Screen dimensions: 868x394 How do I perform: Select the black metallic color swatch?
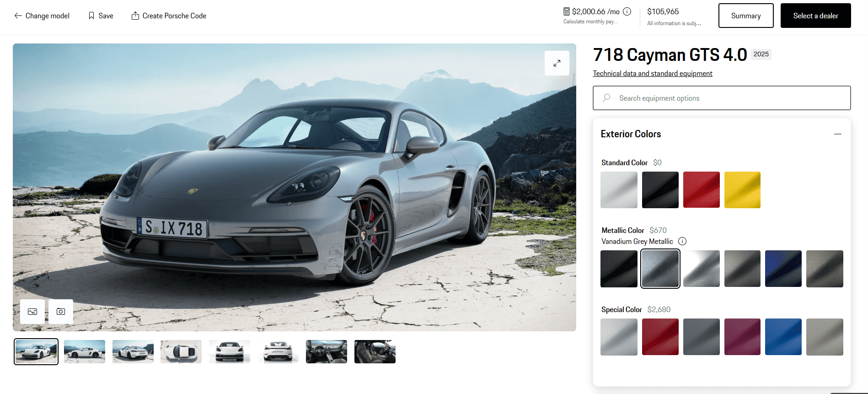619,269
